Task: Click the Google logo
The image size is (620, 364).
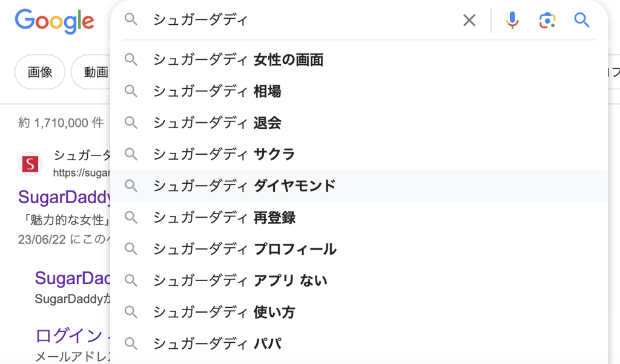Action: 54,21
